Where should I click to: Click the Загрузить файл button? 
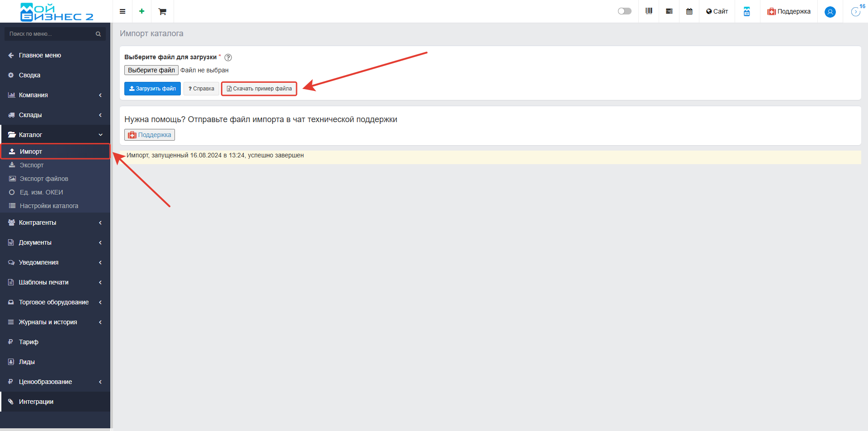(x=152, y=89)
